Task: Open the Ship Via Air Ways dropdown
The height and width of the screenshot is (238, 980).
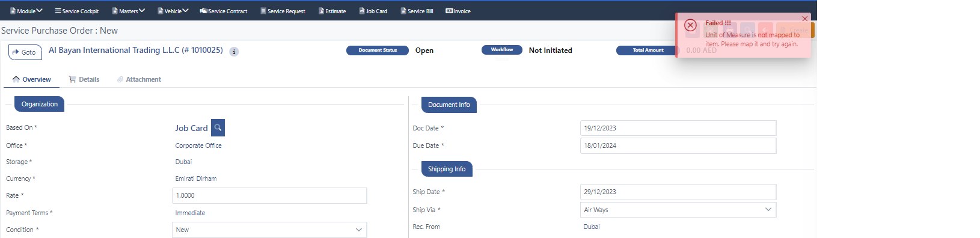Action: tap(678, 210)
